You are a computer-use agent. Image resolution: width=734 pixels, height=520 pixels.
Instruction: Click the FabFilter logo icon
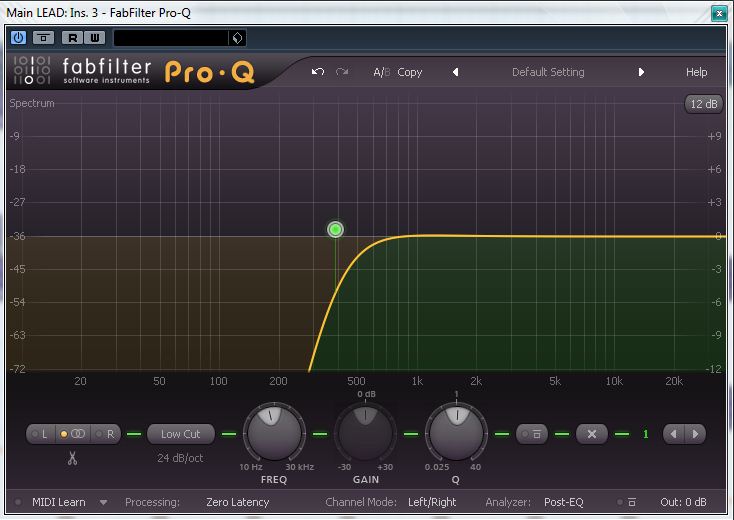click(32, 71)
